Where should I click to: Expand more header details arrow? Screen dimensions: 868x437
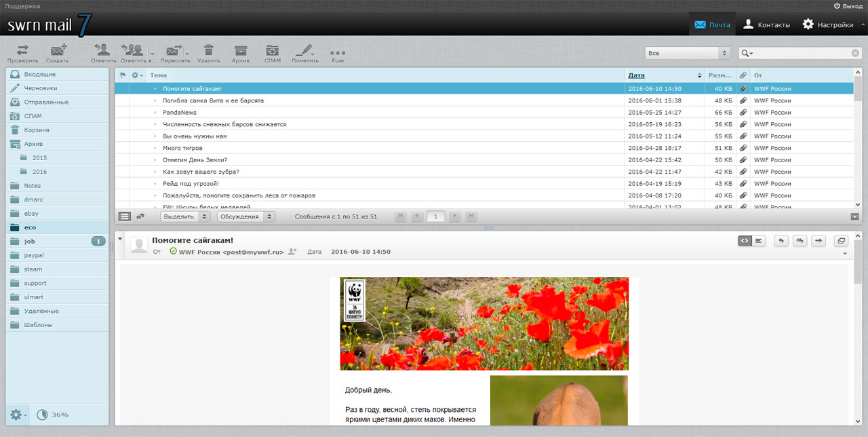(x=845, y=254)
